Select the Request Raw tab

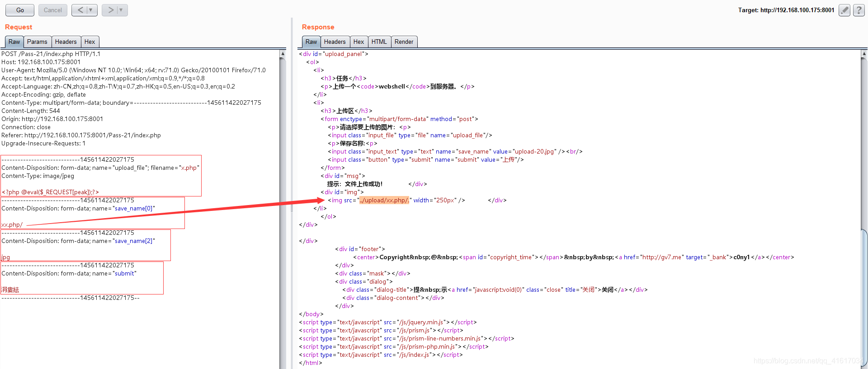(x=14, y=42)
